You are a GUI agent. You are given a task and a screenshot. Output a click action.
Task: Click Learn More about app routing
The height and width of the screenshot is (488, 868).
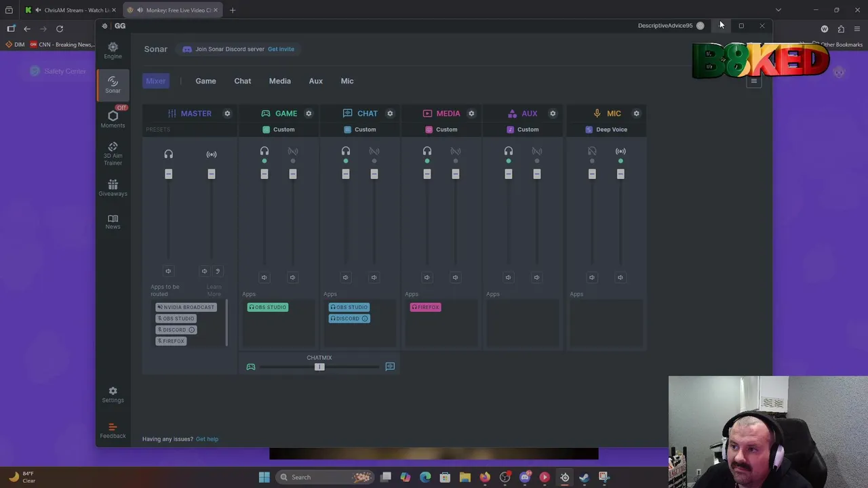point(214,290)
